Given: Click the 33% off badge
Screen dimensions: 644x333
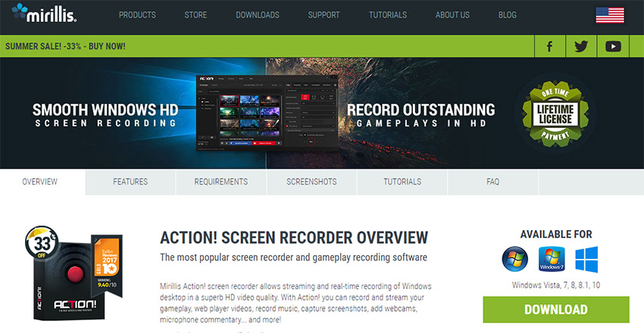Looking at the screenshot, I should coord(42,243).
